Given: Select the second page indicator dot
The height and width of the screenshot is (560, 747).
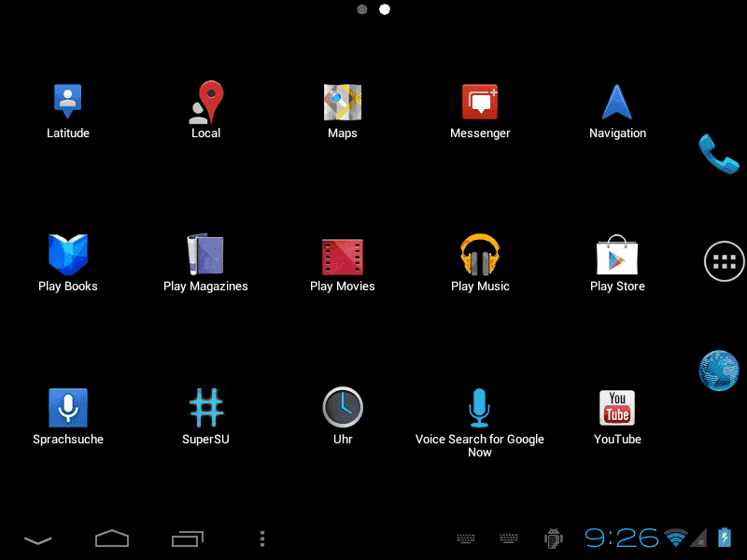Looking at the screenshot, I should [x=385, y=9].
